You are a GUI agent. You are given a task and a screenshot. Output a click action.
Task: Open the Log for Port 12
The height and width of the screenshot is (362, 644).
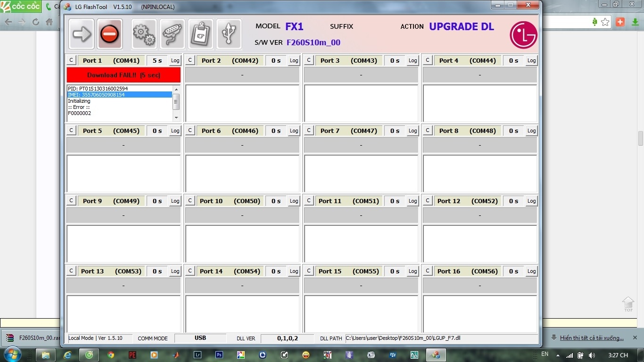[x=532, y=201]
